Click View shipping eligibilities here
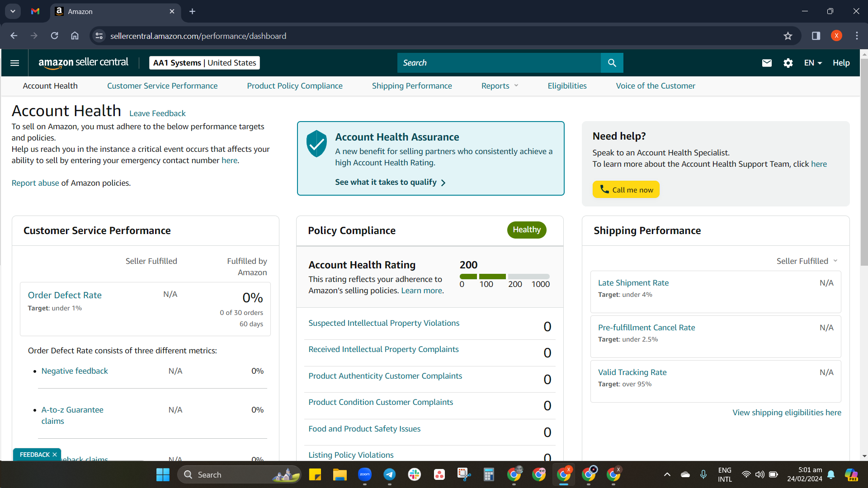868x488 pixels. point(787,413)
